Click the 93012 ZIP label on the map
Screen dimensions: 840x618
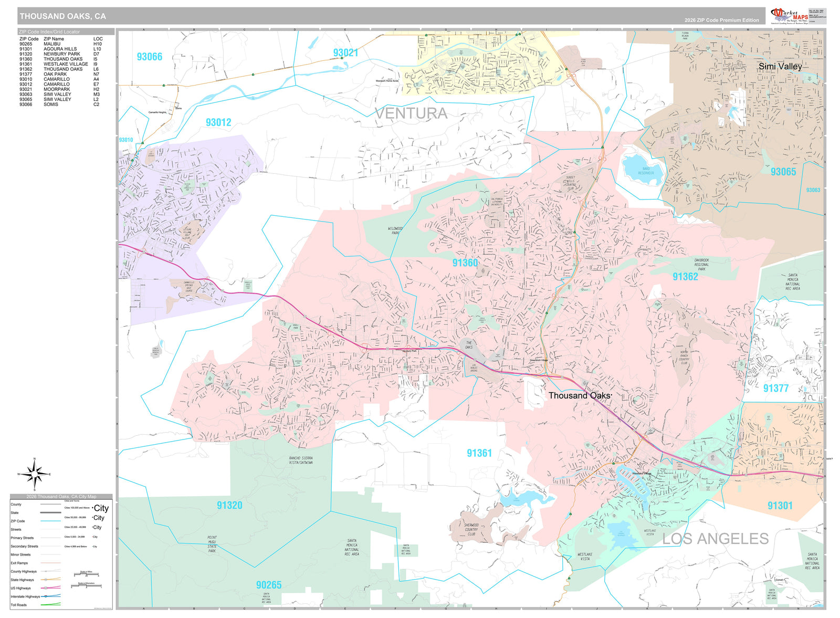coord(218,122)
